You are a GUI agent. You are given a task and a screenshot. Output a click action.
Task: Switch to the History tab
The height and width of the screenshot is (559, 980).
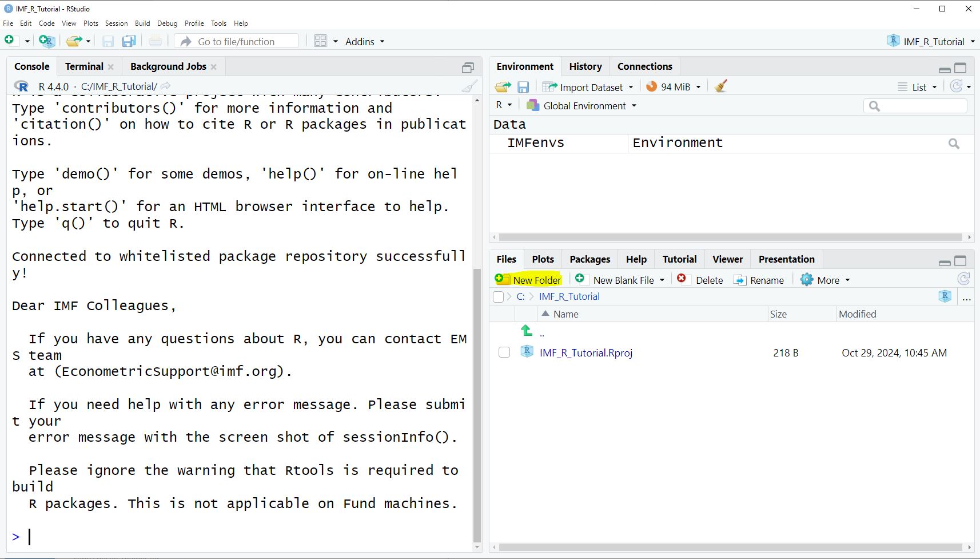(585, 66)
